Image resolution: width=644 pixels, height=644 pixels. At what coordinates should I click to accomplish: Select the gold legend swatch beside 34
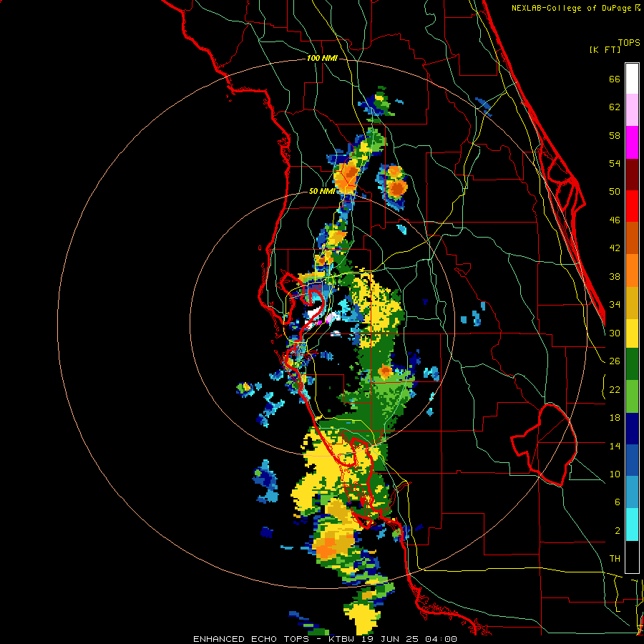click(632, 303)
